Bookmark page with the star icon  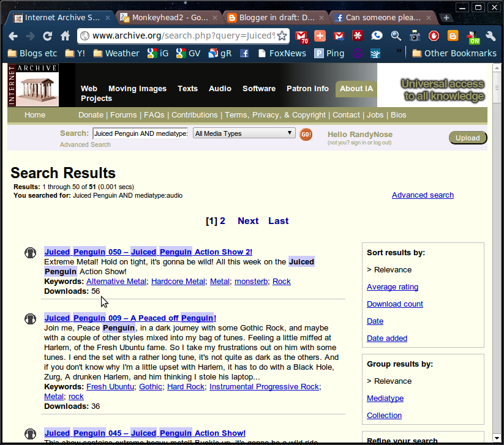282,36
